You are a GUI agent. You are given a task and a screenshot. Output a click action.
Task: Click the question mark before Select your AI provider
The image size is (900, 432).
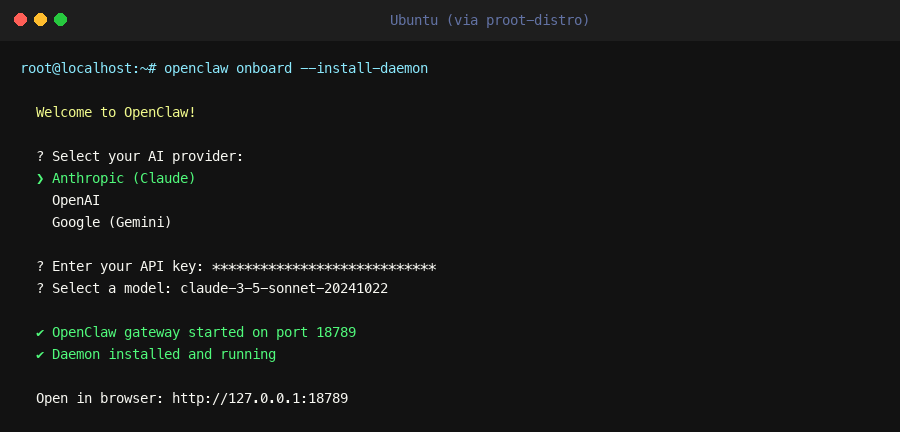[x=40, y=156]
